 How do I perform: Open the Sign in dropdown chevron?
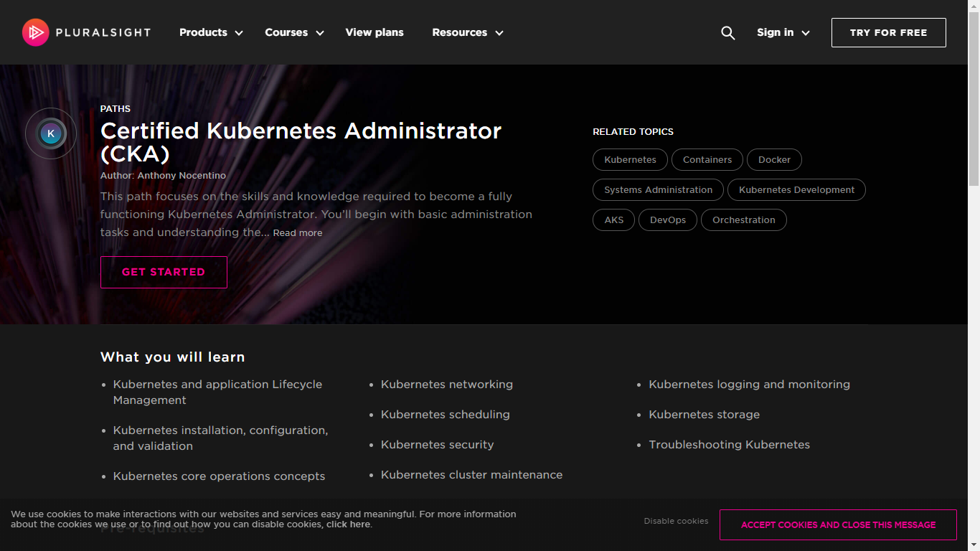[x=806, y=33]
